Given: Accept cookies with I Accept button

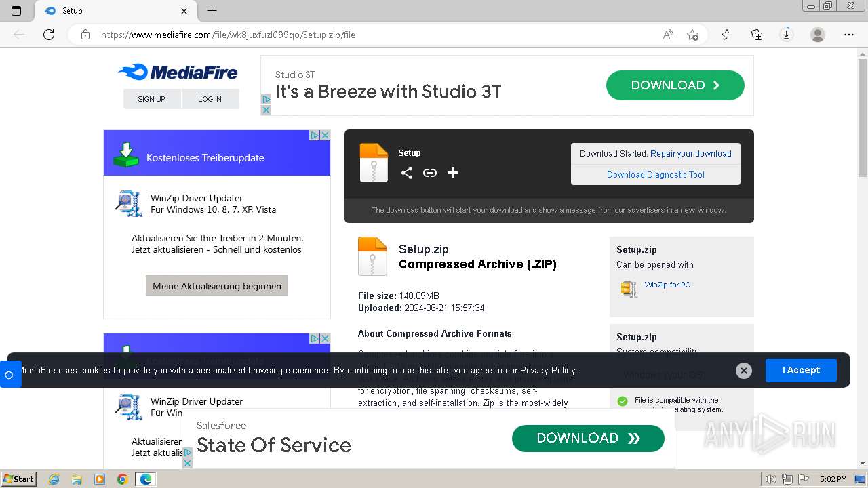Looking at the screenshot, I should pyautogui.click(x=801, y=370).
